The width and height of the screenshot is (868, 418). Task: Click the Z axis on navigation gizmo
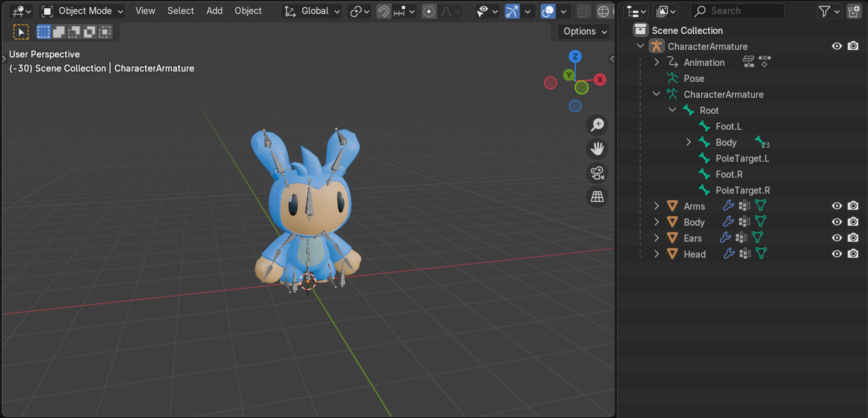pos(575,56)
